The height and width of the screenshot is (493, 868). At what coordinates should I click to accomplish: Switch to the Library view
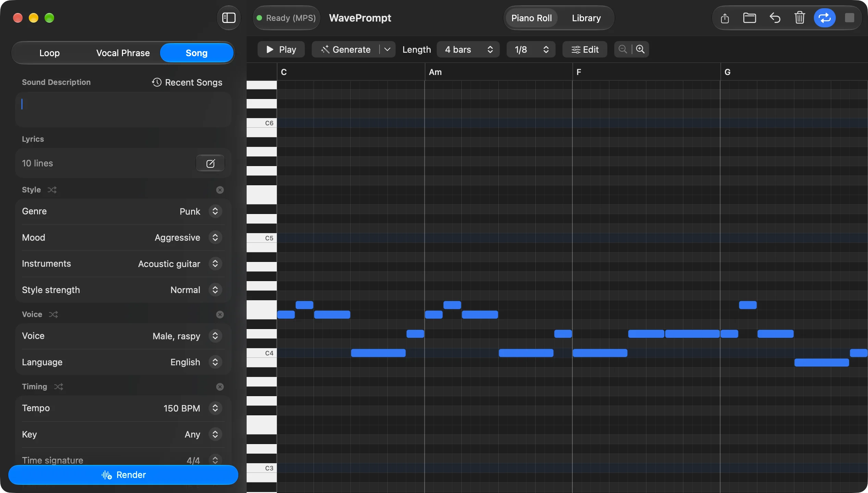tap(586, 18)
